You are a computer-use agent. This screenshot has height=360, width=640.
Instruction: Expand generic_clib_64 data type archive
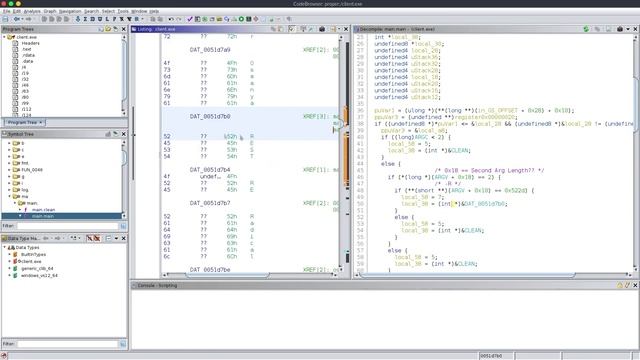coord(9,269)
